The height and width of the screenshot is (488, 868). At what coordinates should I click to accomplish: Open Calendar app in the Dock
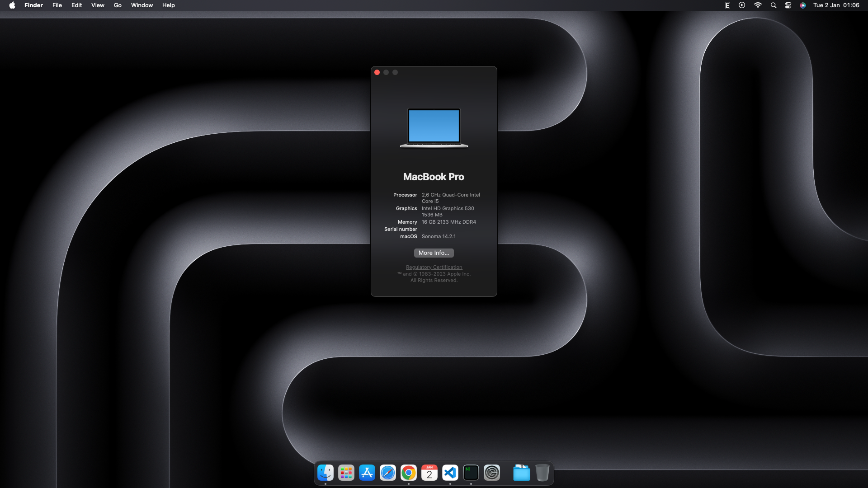pos(429,473)
